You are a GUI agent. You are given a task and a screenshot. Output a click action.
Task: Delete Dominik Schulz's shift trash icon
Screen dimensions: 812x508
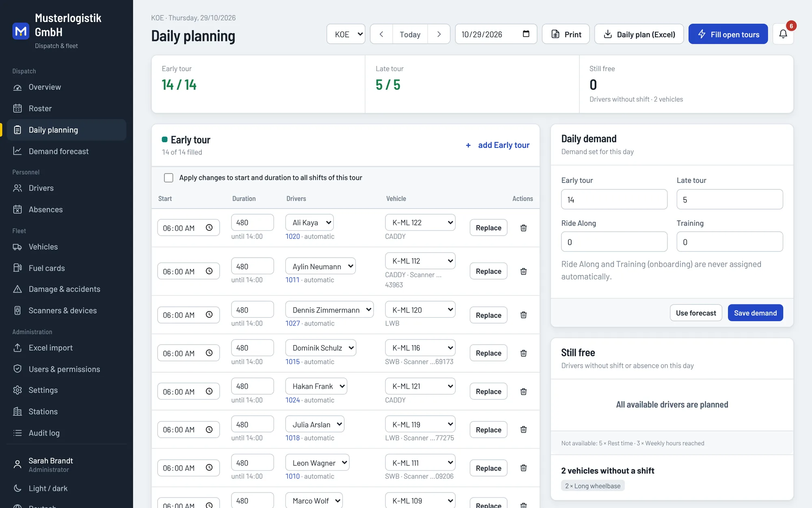coord(523,353)
